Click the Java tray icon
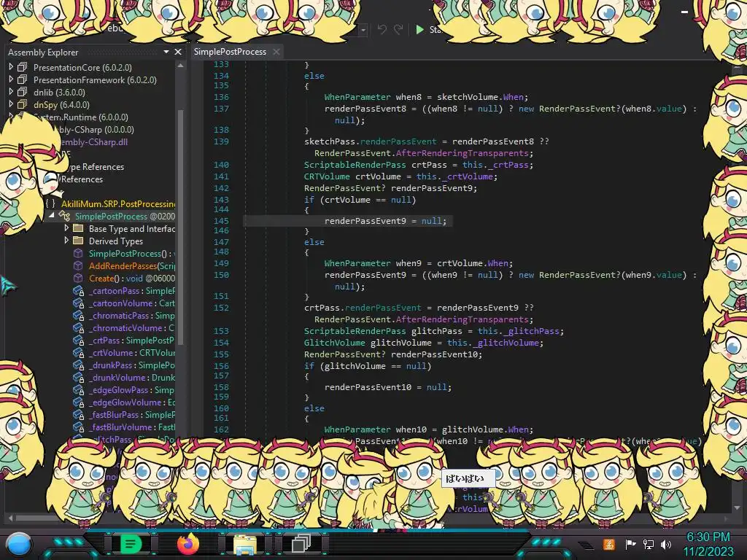 (x=609, y=544)
